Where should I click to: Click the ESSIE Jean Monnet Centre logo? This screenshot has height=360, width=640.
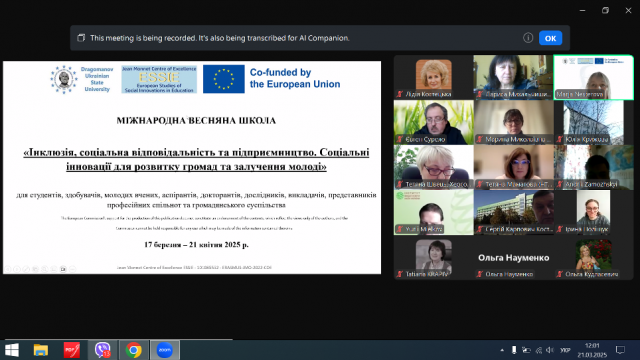tap(159, 79)
